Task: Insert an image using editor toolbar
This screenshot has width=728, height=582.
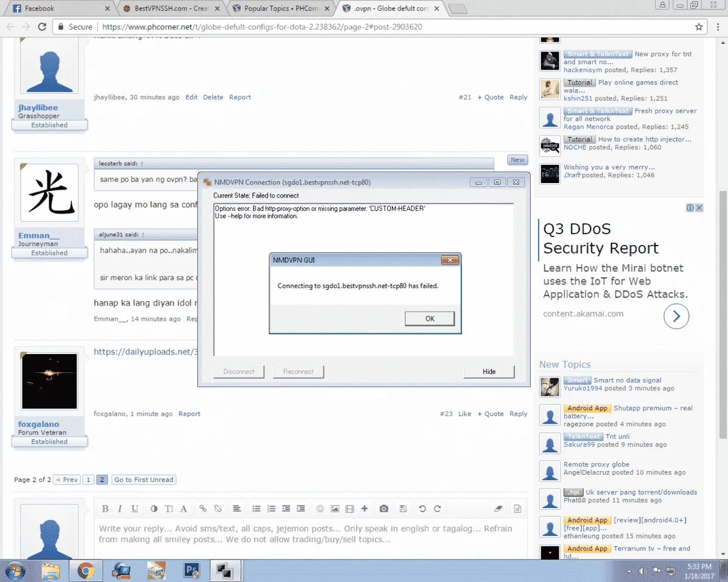Action: (x=335, y=509)
